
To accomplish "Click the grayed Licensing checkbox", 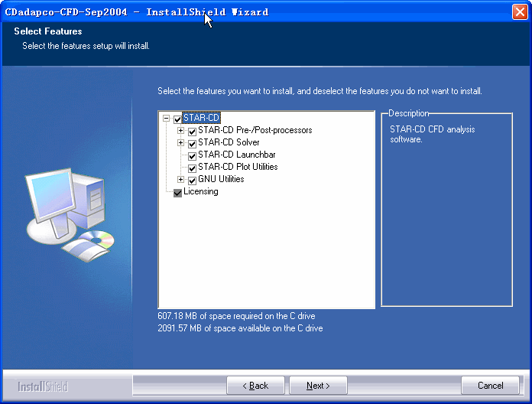I will (177, 193).
